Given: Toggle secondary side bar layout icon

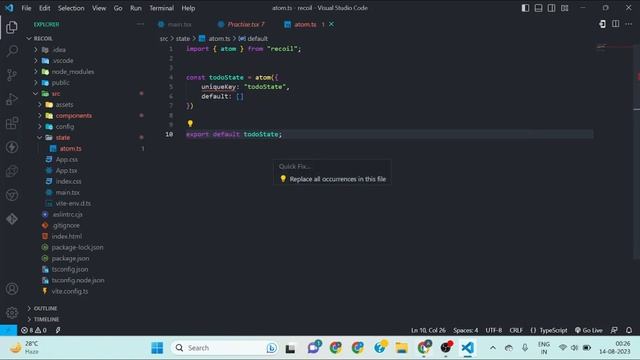Looking at the screenshot, I should (551, 8).
